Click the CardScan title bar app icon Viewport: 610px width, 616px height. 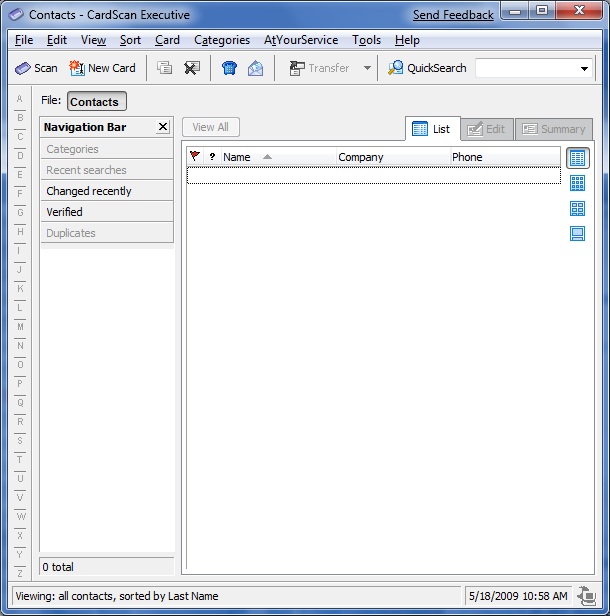coord(16,15)
